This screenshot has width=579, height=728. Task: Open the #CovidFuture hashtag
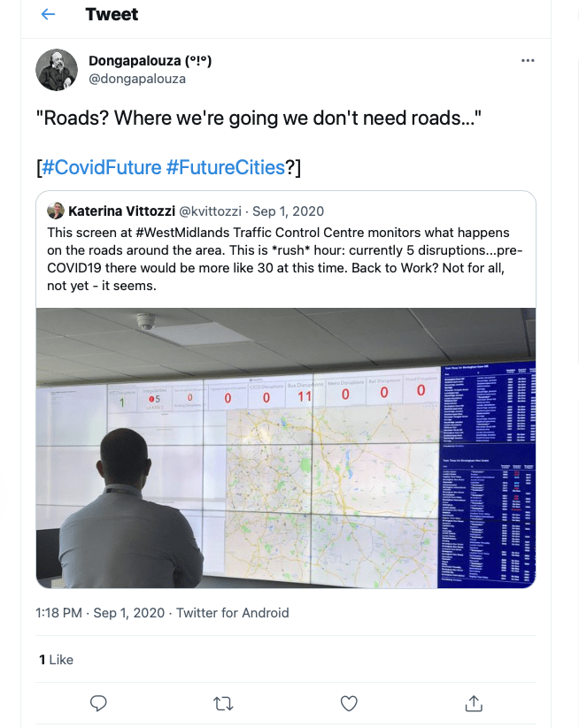pyautogui.click(x=102, y=167)
